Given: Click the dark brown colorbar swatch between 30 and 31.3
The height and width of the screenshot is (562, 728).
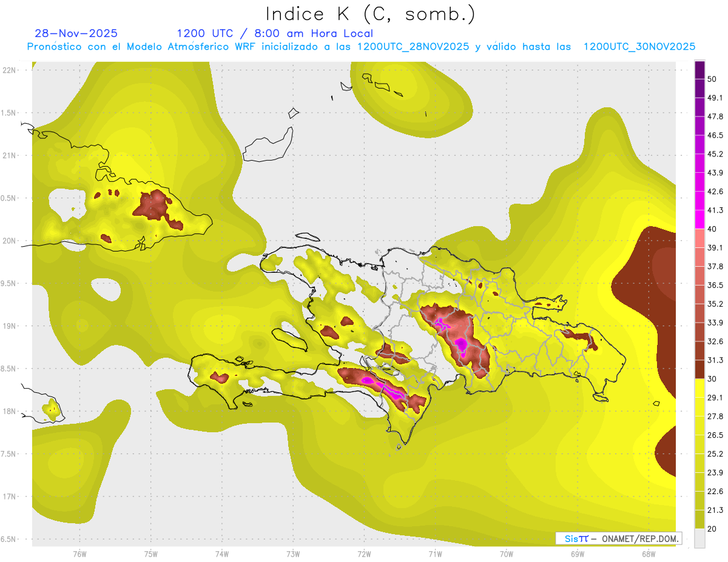Looking at the screenshot, I should [699, 369].
